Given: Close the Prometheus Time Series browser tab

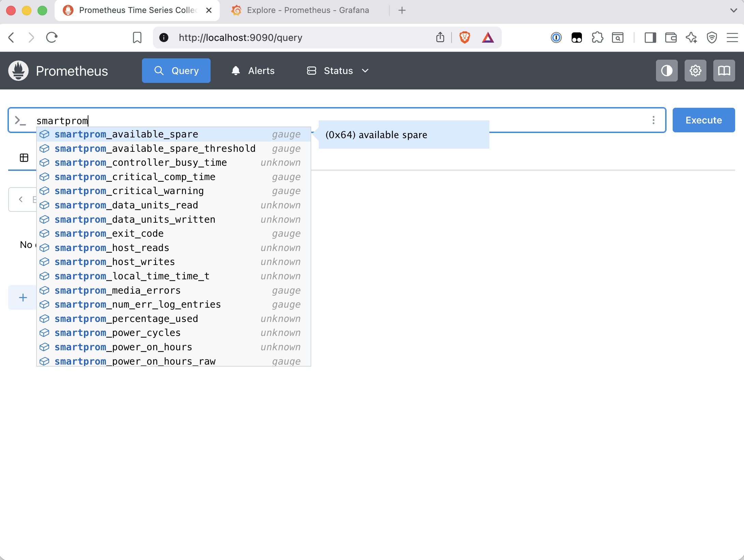Looking at the screenshot, I should 209,10.
